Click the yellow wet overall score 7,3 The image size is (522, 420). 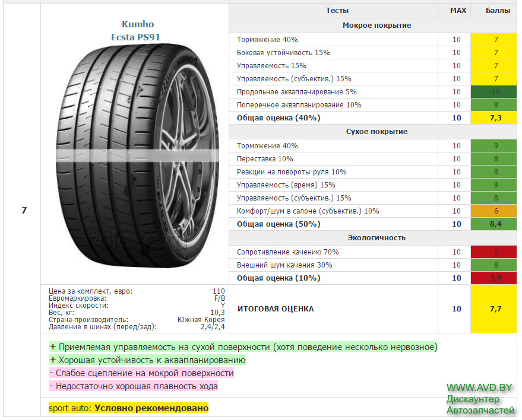point(493,117)
